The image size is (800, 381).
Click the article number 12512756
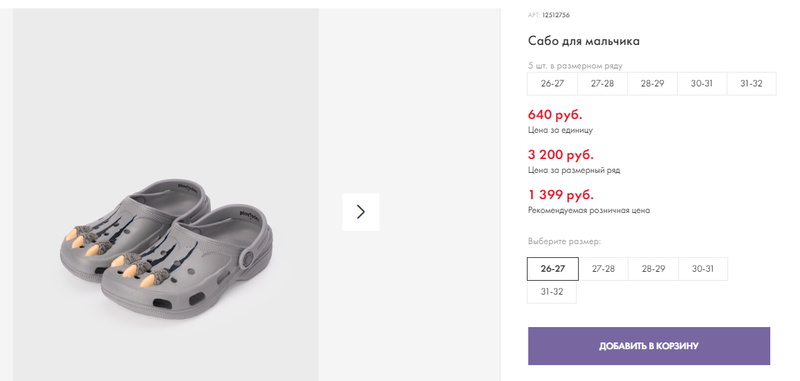coord(556,15)
